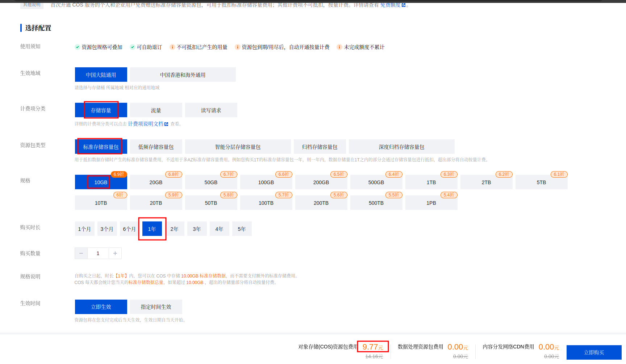Image resolution: width=626 pixels, height=364 pixels.
Task: Click the external link icon next to 计费项说明文档
Action: coord(166,124)
